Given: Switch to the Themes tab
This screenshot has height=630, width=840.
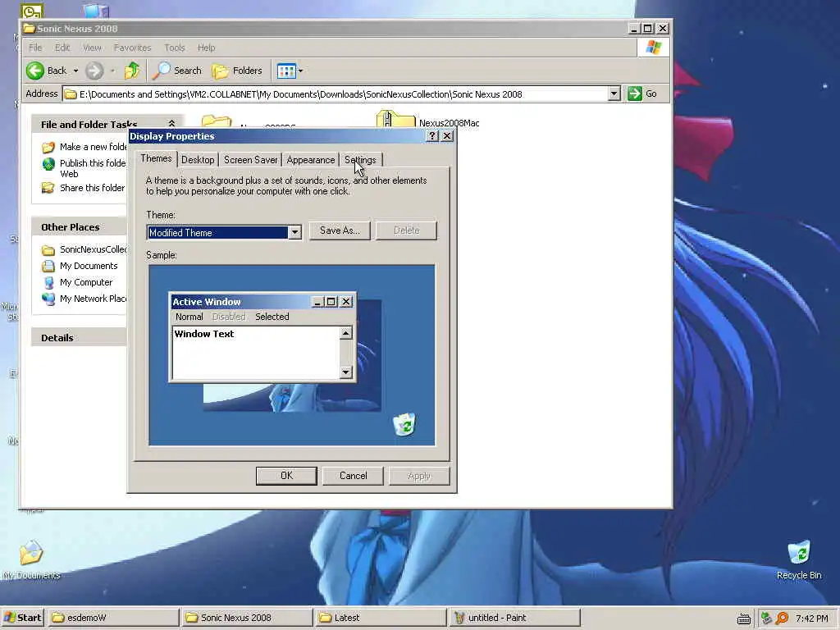Looking at the screenshot, I should coord(156,158).
